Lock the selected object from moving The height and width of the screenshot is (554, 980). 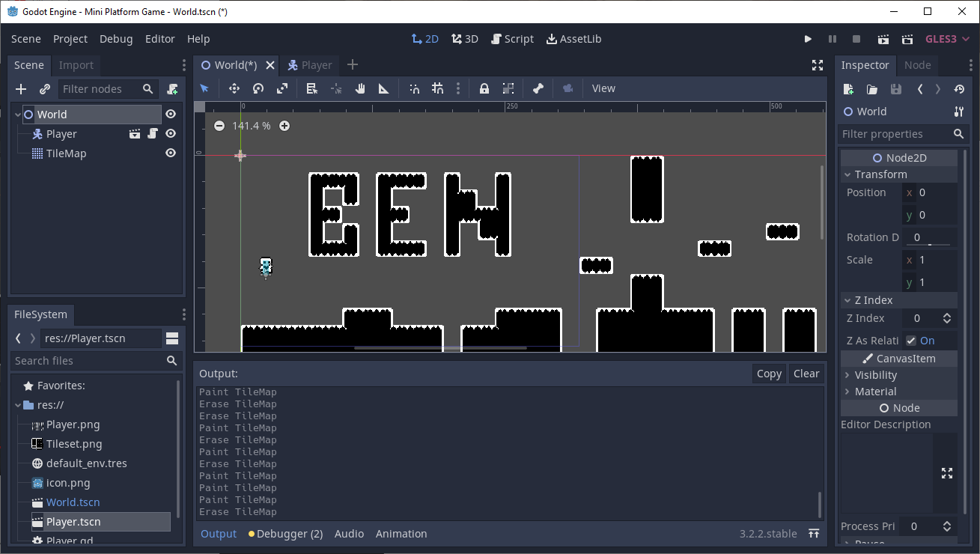click(x=484, y=88)
